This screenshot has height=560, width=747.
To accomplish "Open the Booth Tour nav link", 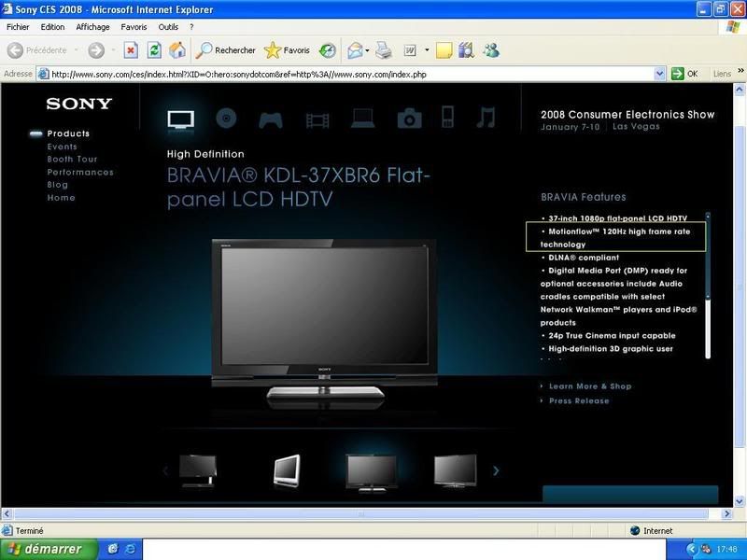I will pos(72,159).
